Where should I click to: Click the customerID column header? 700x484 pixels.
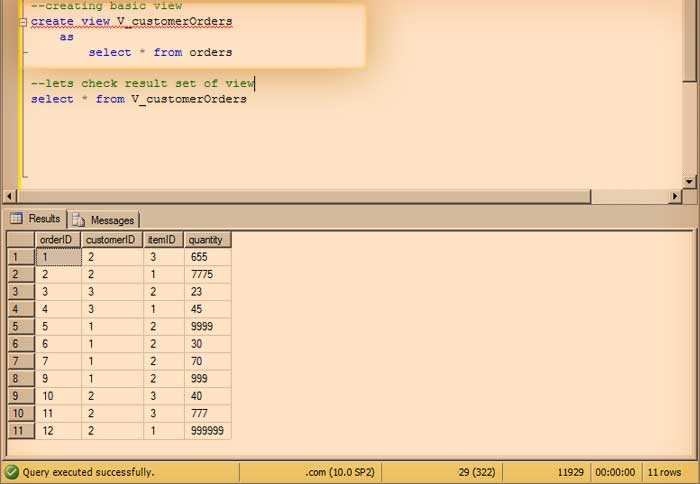pos(112,240)
